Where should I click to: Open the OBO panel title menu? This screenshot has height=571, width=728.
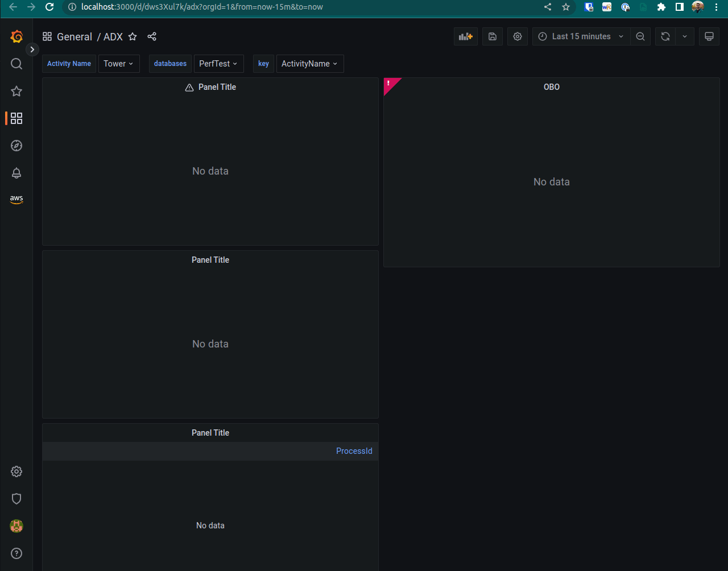pos(552,87)
